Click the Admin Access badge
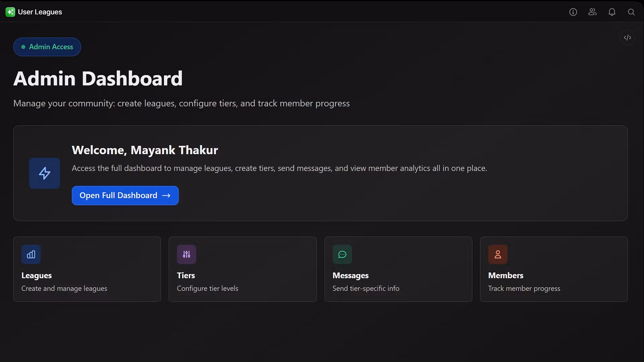Image resolution: width=644 pixels, height=362 pixels. click(47, 47)
